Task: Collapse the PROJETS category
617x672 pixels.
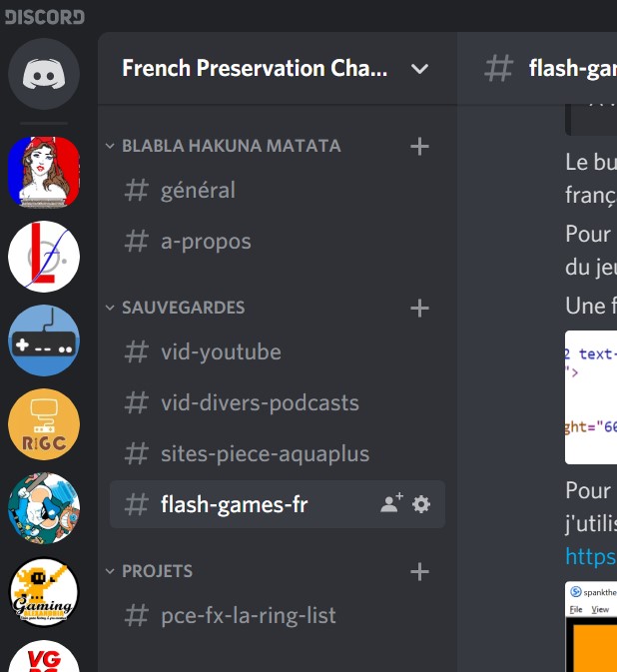Action: pos(149,571)
